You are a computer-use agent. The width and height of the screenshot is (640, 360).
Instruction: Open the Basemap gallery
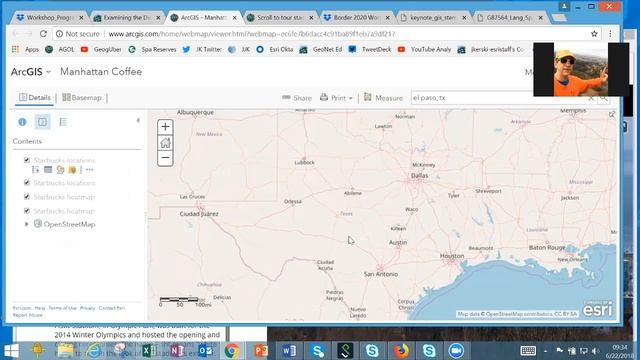82,98
